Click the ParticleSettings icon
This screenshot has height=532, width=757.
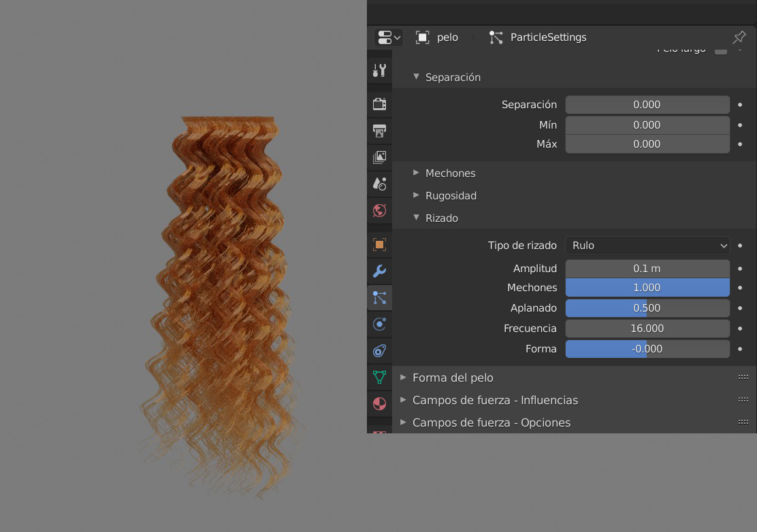click(x=496, y=37)
